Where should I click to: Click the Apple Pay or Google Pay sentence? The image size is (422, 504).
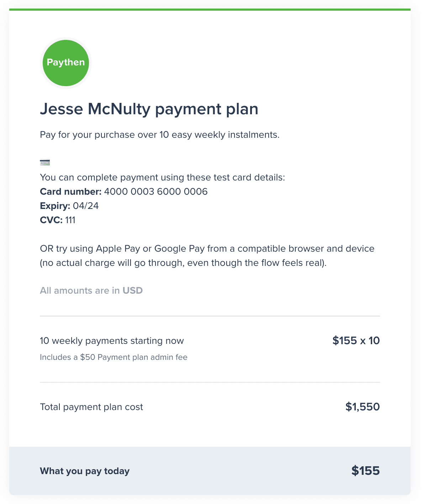207,248
